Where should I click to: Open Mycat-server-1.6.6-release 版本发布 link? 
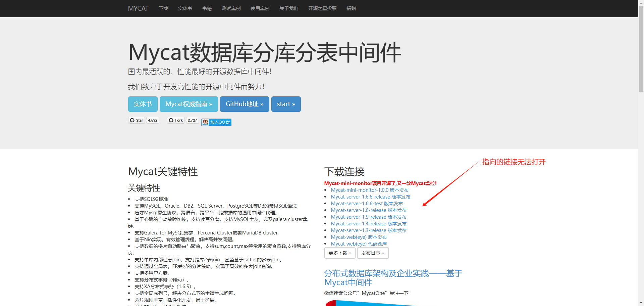point(371,197)
